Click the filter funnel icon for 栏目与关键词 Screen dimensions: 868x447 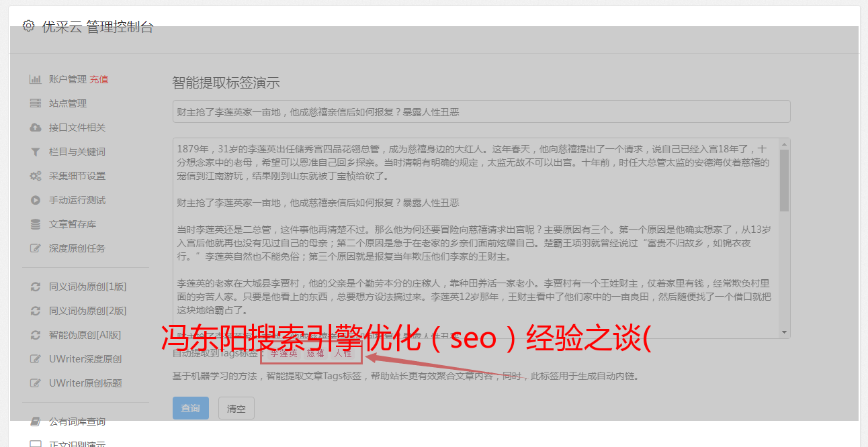(x=36, y=152)
